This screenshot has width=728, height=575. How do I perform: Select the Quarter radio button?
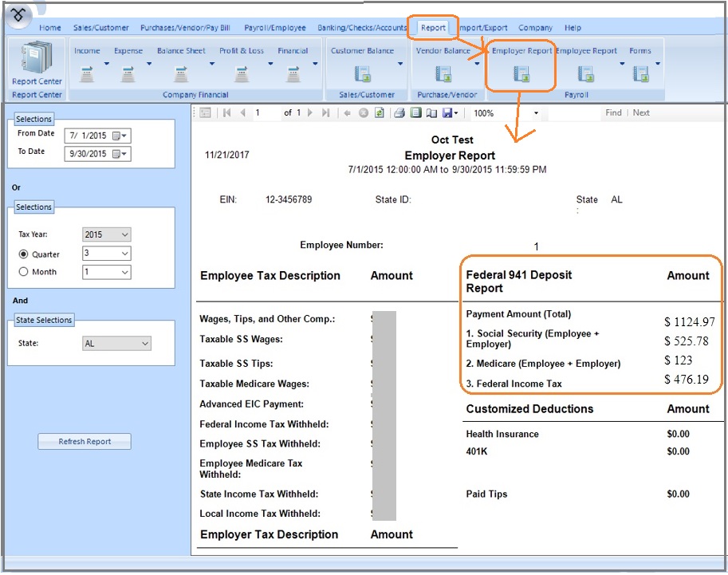(24, 254)
